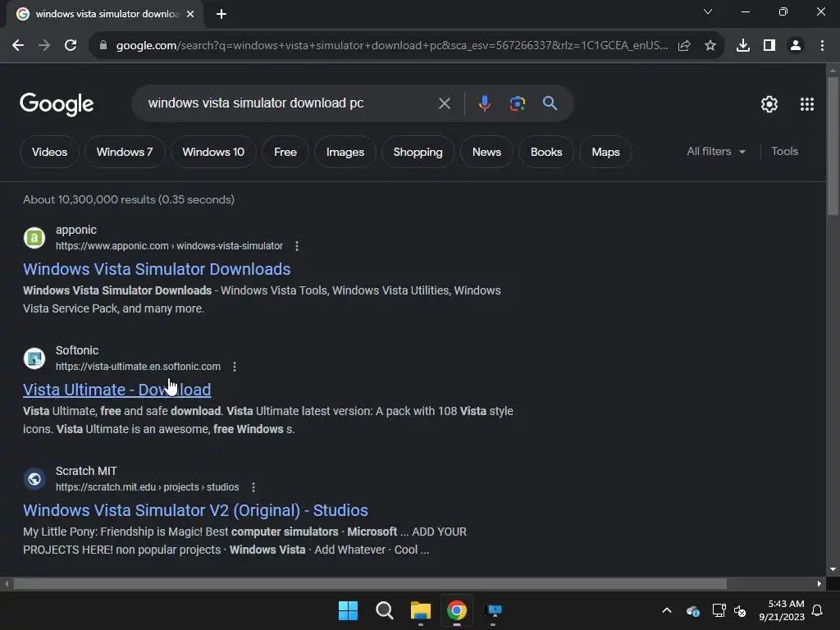The image size is (840, 630).
Task: Click the taskbar icon right of Chrome
Action: pos(493,610)
